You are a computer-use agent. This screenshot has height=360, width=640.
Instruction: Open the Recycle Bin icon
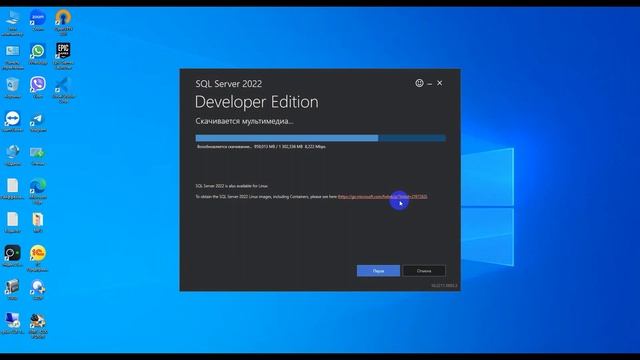click(x=12, y=88)
